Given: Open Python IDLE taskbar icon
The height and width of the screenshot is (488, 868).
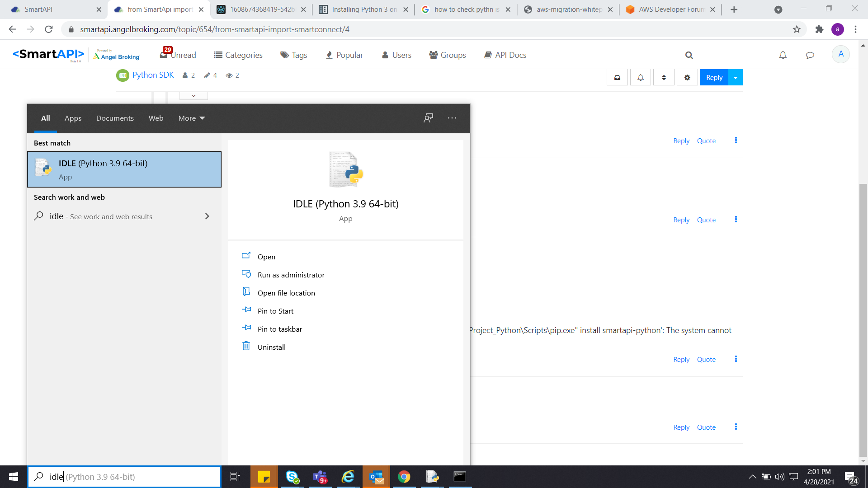Looking at the screenshot, I should coord(432,477).
